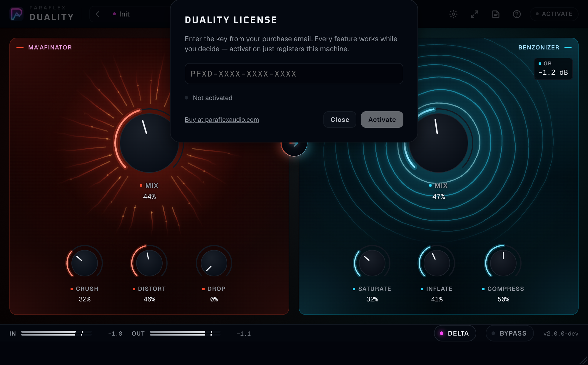Click the COMPRESS knob
The width and height of the screenshot is (588, 365).
coord(503,263)
